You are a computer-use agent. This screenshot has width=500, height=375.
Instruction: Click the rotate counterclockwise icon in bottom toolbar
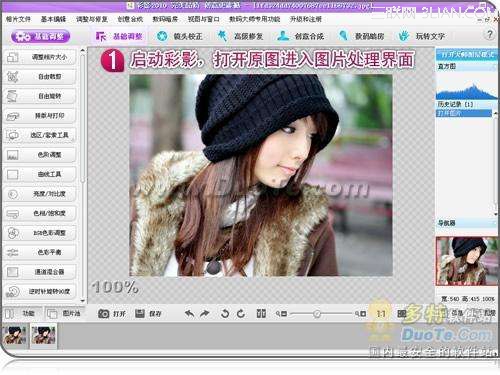click(x=225, y=313)
